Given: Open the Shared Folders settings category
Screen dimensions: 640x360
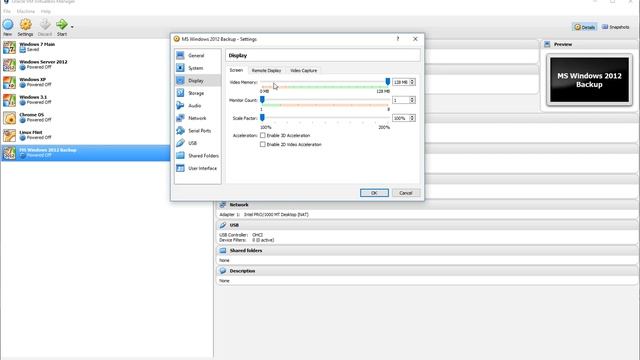Looking at the screenshot, I should coord(198,156).
